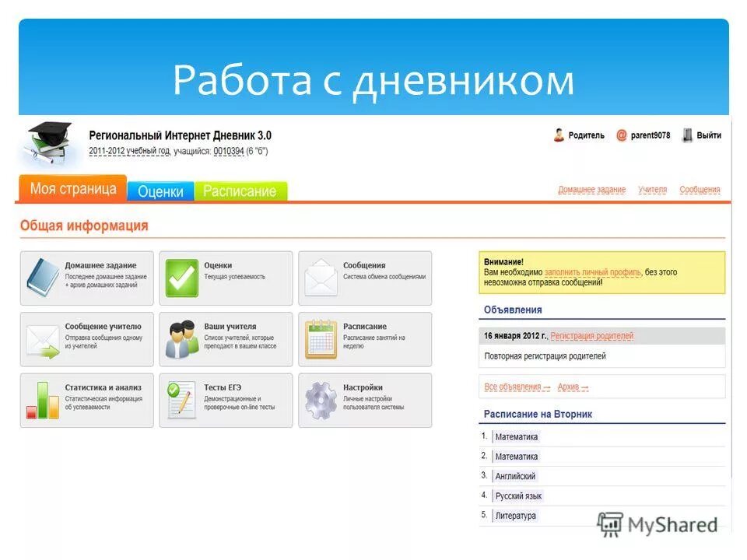This screenshot has width=747, height=560.
Task: Click the bar chart Статистика и анализ icon
Action: 43,401
